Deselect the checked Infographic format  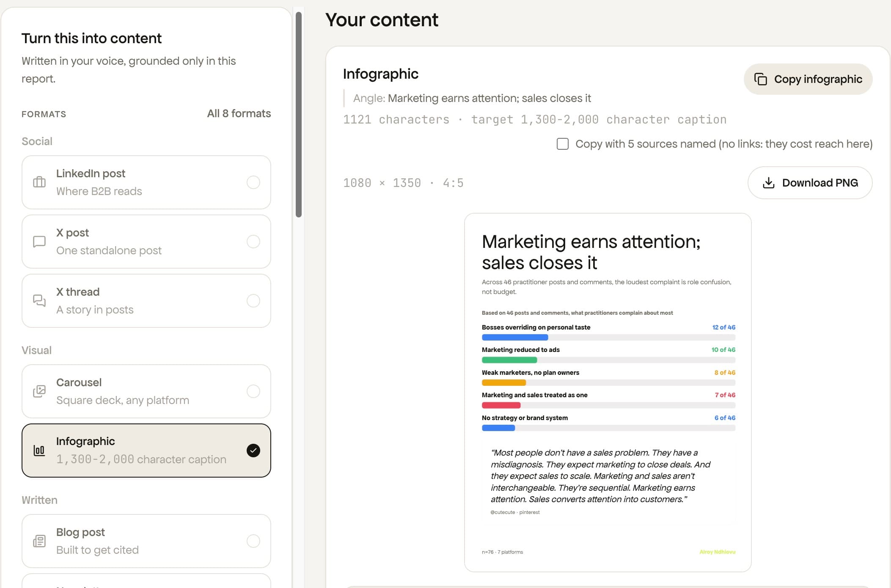pos(253,451)
